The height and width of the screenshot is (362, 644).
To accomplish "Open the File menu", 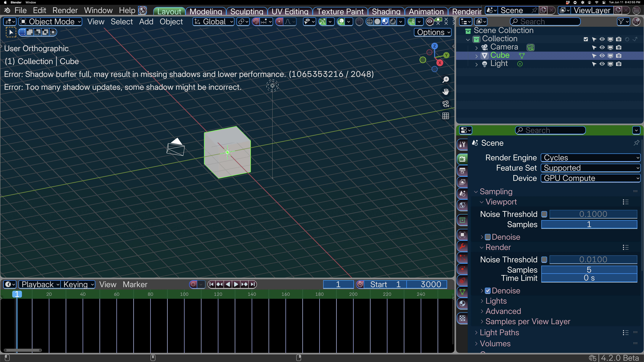I will 21,10.
